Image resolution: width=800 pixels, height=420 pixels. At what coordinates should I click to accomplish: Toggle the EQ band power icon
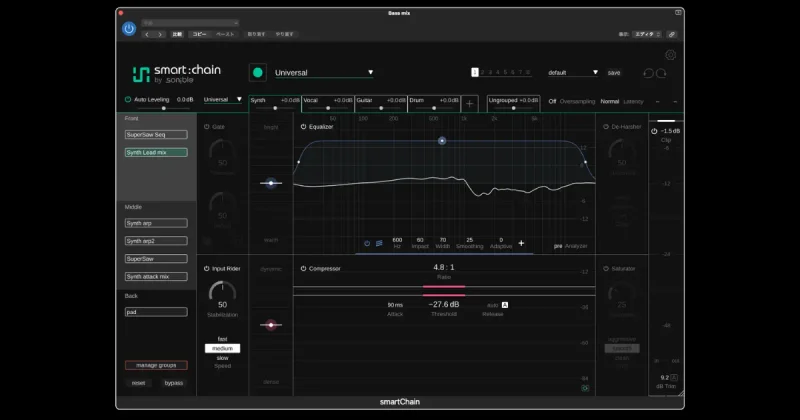pos(367,243)
